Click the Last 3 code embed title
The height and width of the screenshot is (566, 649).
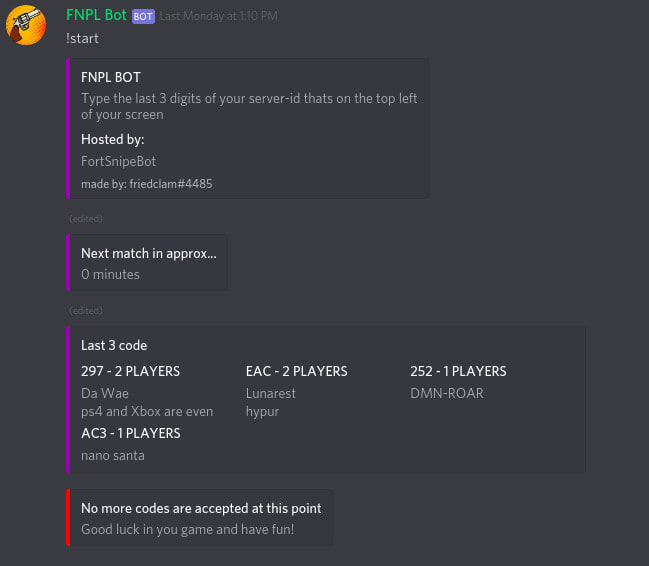(x=114, y=345)
